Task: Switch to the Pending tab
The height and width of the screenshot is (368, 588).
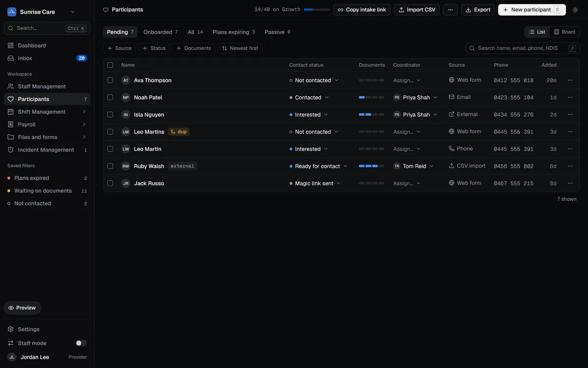Action: tap(120, 32)
